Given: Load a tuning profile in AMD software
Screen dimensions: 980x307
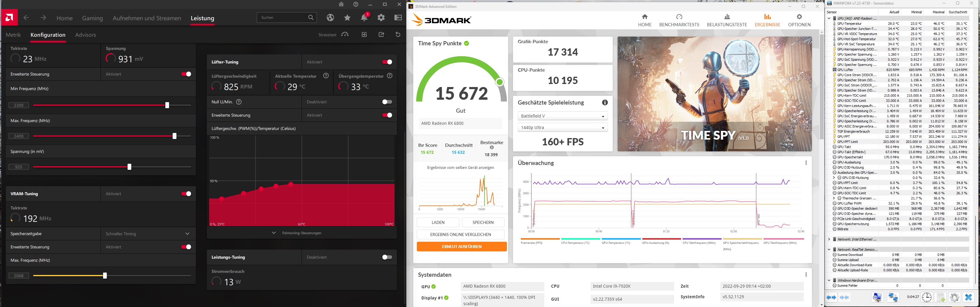Looking at the screenshot, I should point(365,35).
